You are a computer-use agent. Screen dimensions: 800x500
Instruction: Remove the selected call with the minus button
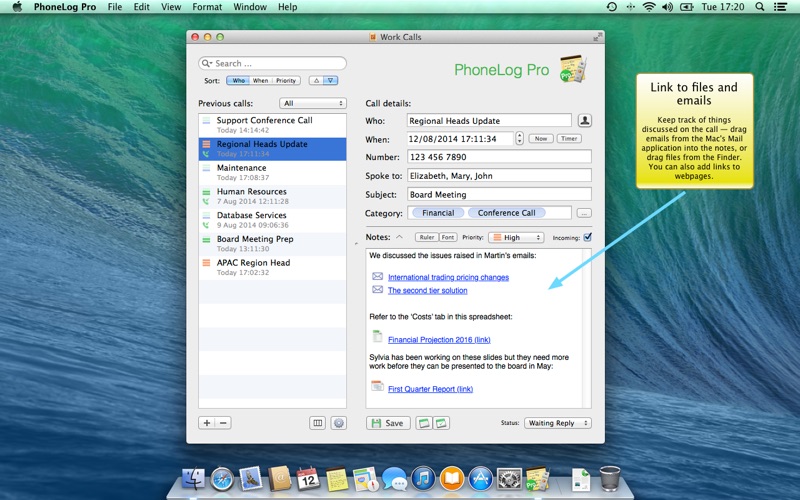pyautogui.click(x=223, y=423)
